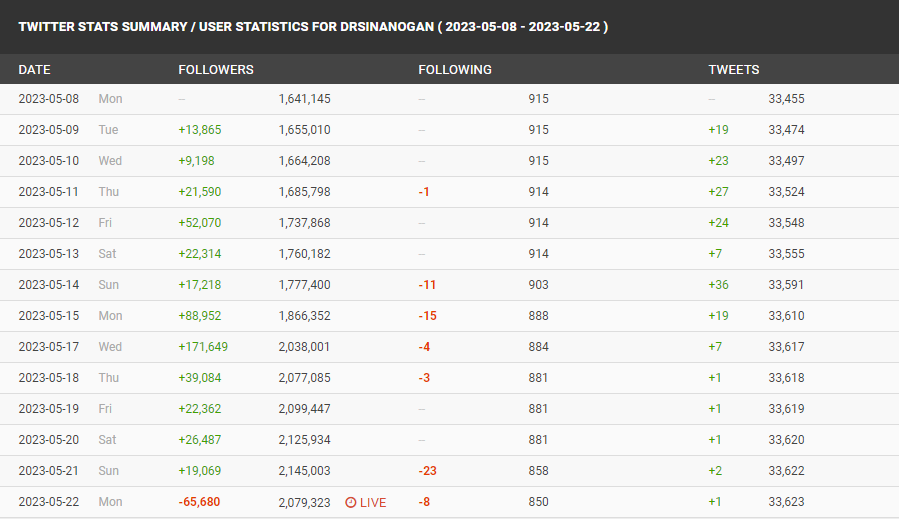Click the FOLLOWING column header
Screen dimensions: 899x522
pyautogui.click(x=454, y=70)
